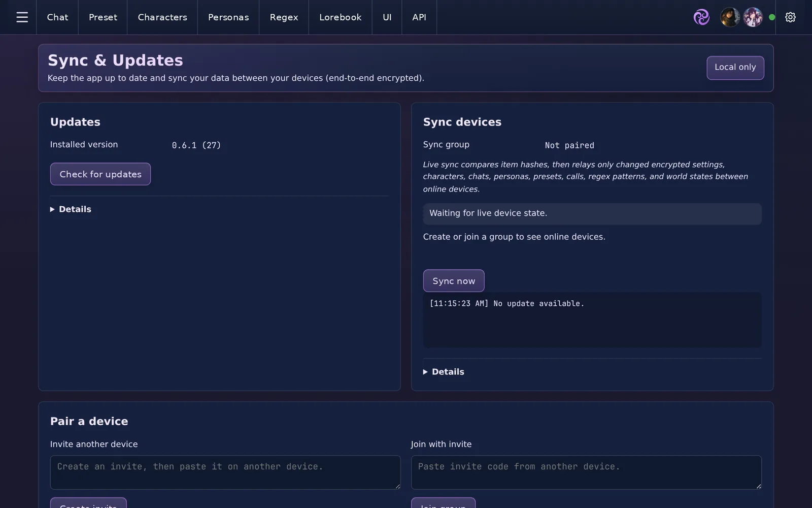Click the Sync & Updates heading

coord(115,60)
